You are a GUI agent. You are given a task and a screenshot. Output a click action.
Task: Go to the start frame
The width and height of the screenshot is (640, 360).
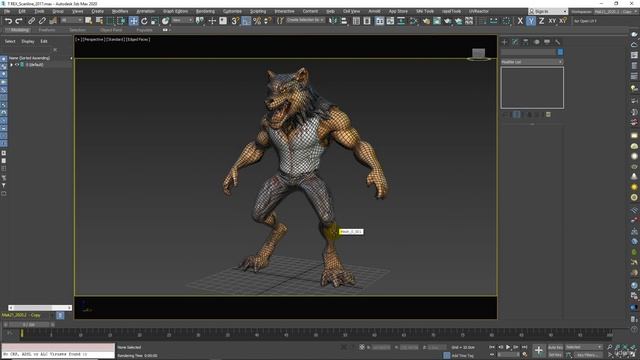492,347
